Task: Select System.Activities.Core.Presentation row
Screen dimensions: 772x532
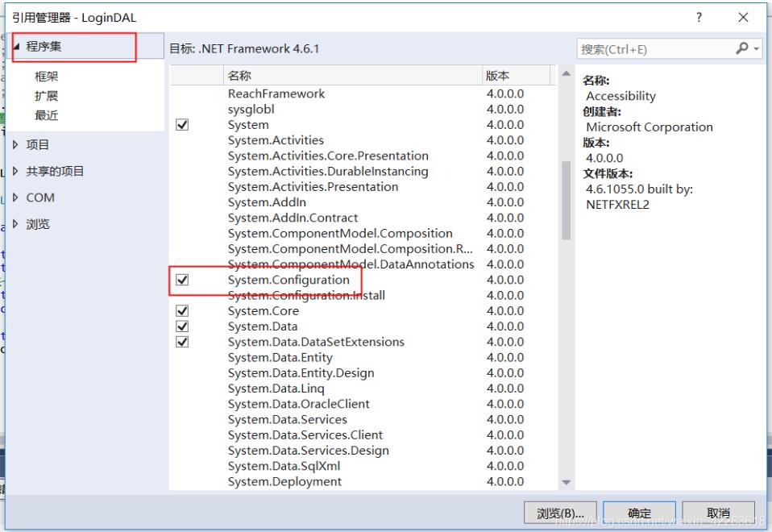Action: [363, 156]
